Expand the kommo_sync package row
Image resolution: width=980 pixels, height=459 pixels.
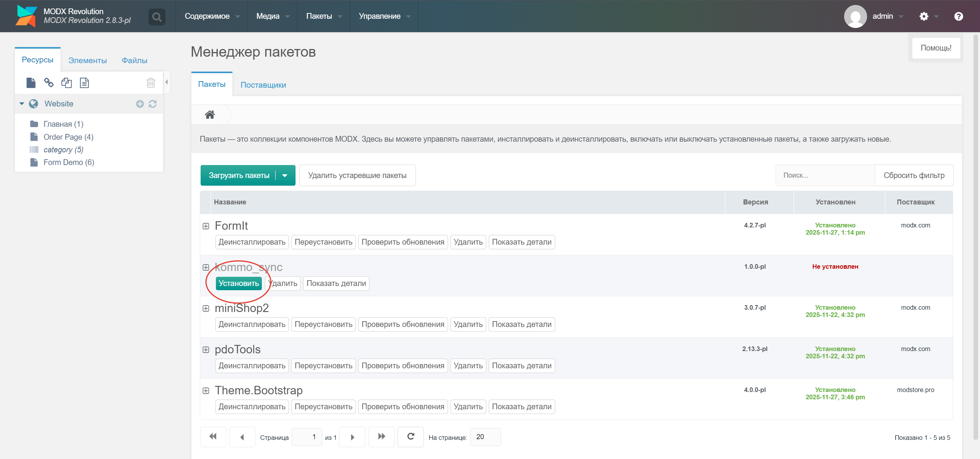point(206,267)
